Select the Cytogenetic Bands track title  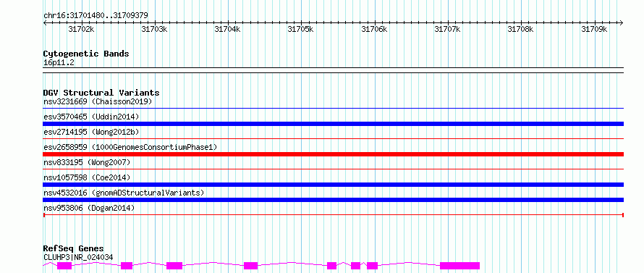click(86, 54)
